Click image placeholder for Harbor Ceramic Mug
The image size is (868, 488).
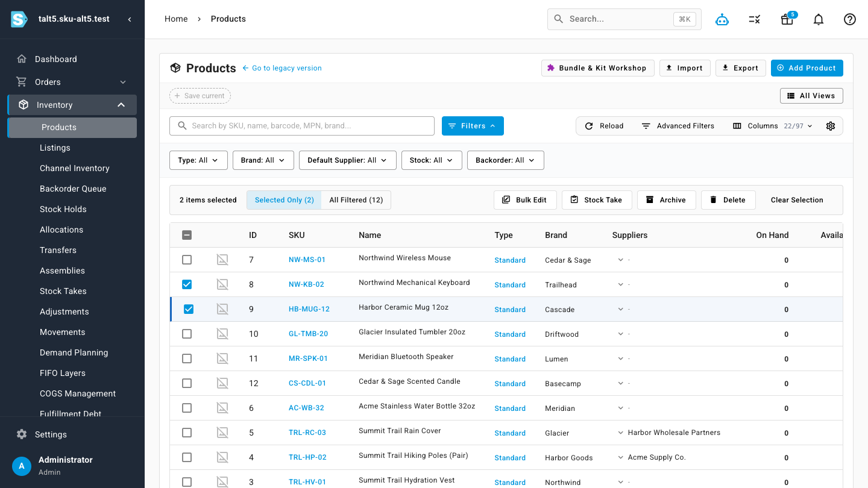(x=222, y=309)
